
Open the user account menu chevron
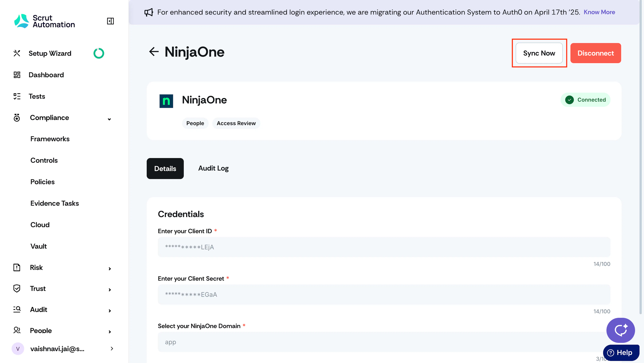[x=112, y=349]
